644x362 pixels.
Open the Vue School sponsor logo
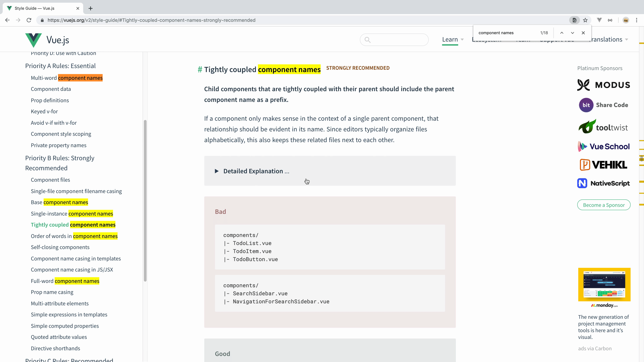(604, 146)
